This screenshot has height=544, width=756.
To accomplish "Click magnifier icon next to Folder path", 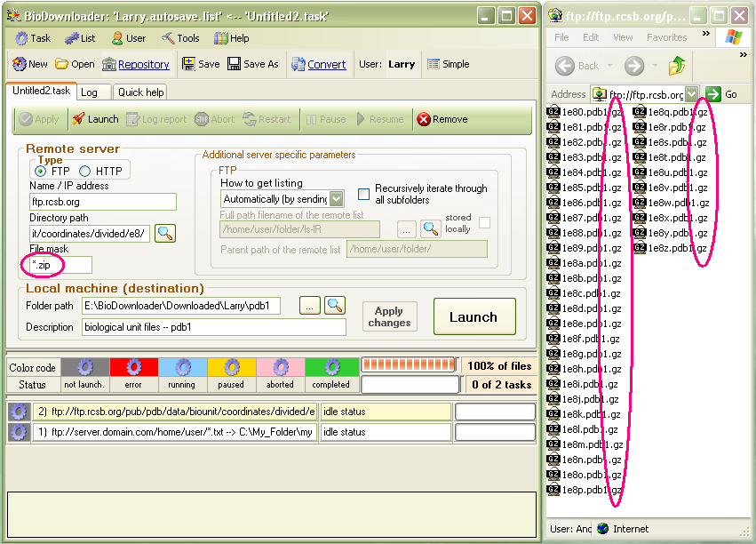I will (x=335, y=305).
